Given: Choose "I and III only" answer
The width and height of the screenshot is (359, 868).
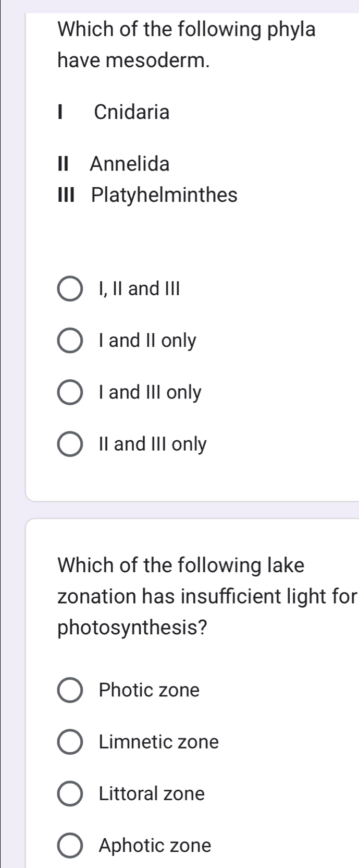Looking at the screenshot, I should [70, 392].
